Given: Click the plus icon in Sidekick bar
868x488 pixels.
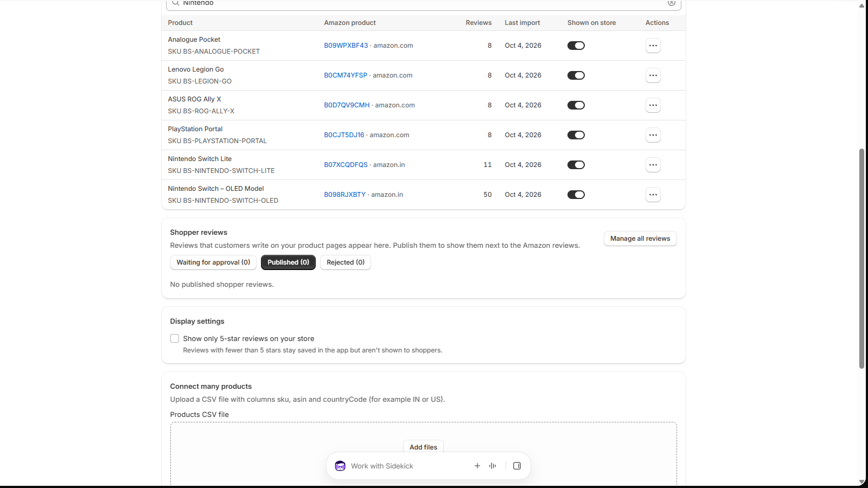Looking at the screenshot, I should point(477,466).
